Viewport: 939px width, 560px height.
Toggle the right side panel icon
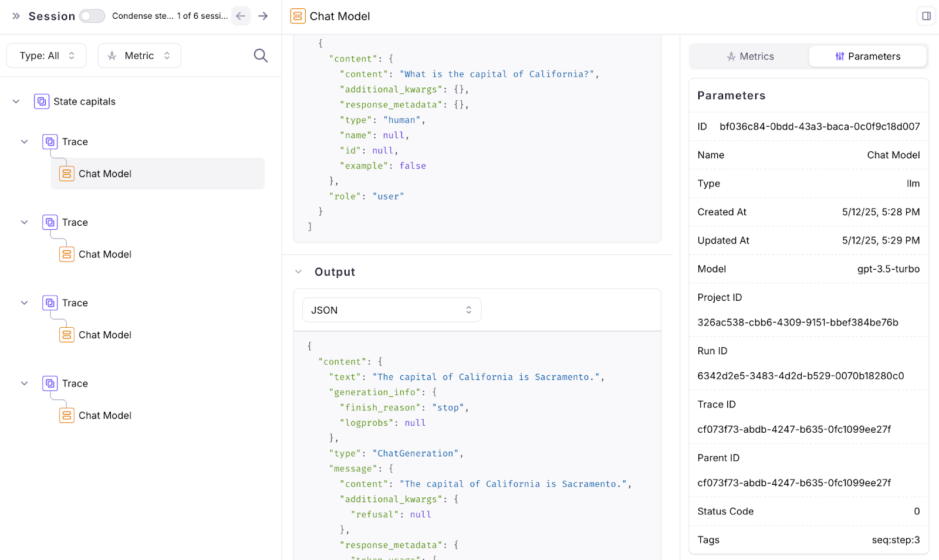click(926, 16)
